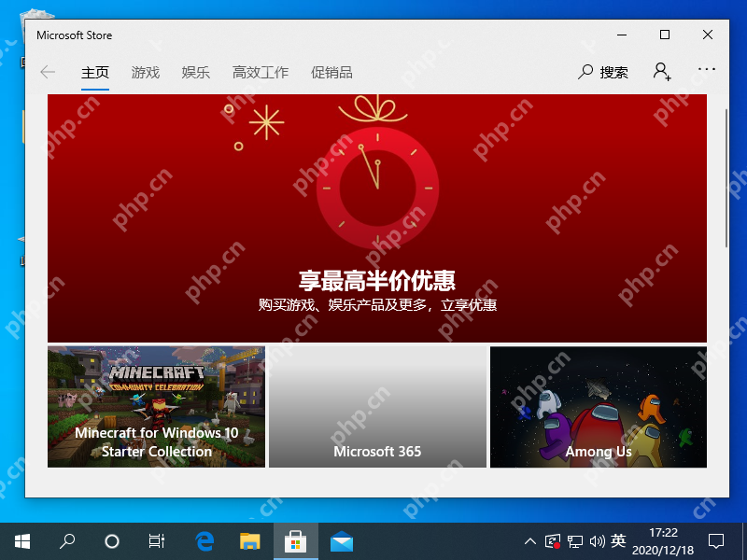
Task: Select the 促销品 tab
Action: pos(332,72)
